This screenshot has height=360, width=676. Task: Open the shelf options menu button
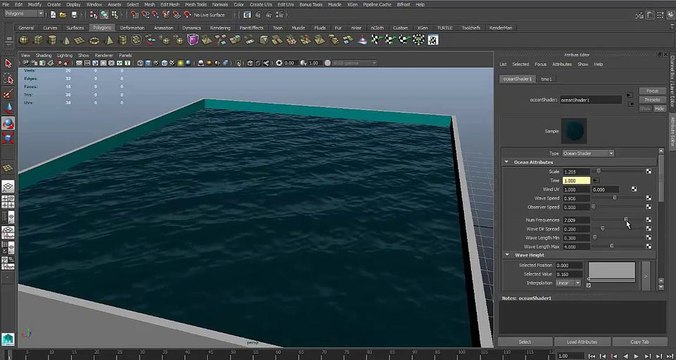[8, 41]
